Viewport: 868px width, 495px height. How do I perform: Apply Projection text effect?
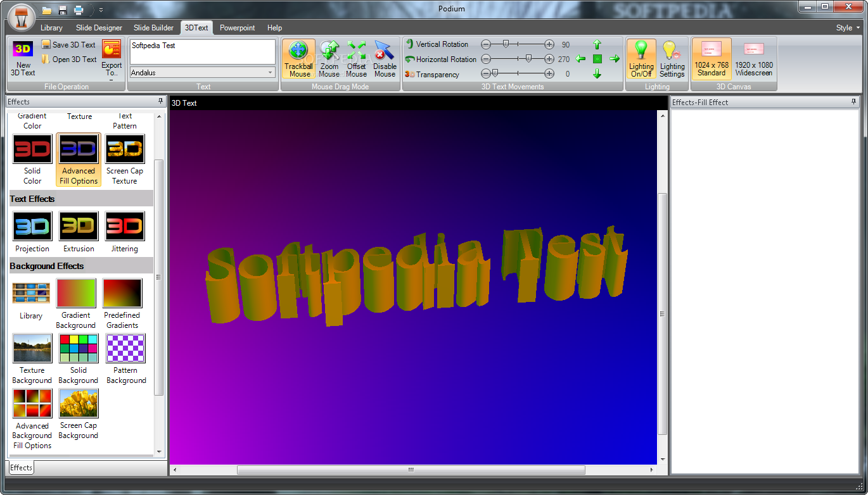[32, 232]
